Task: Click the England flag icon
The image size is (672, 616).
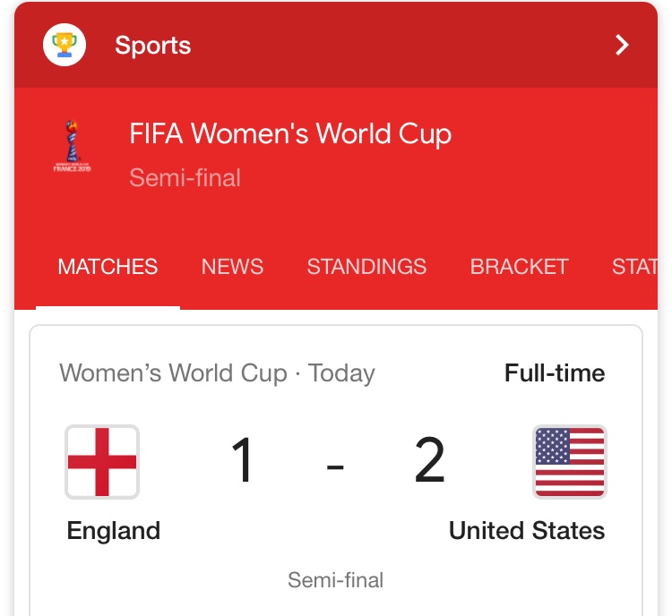Action: point(102,462)
